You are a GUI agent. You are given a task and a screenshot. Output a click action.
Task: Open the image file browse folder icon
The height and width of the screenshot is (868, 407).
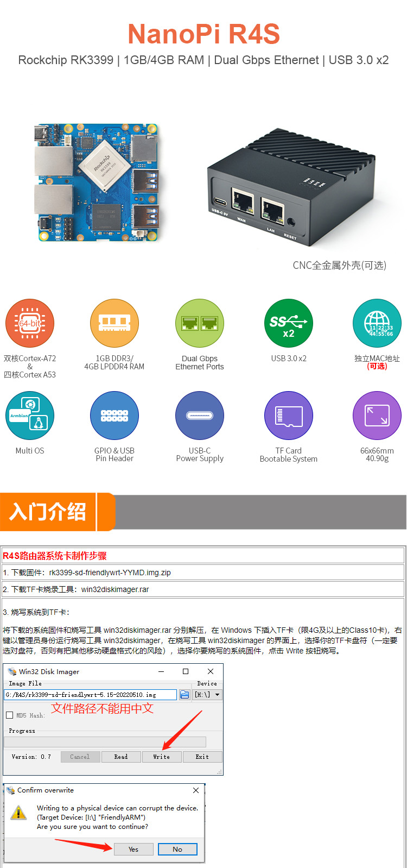pyautogui.click(x=185, y=694)
